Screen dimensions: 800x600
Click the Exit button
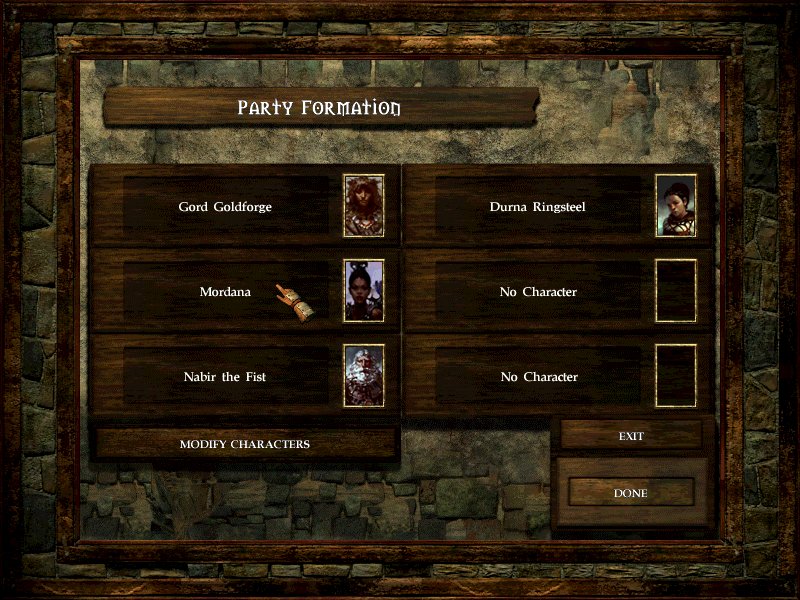tap(631, 436)
